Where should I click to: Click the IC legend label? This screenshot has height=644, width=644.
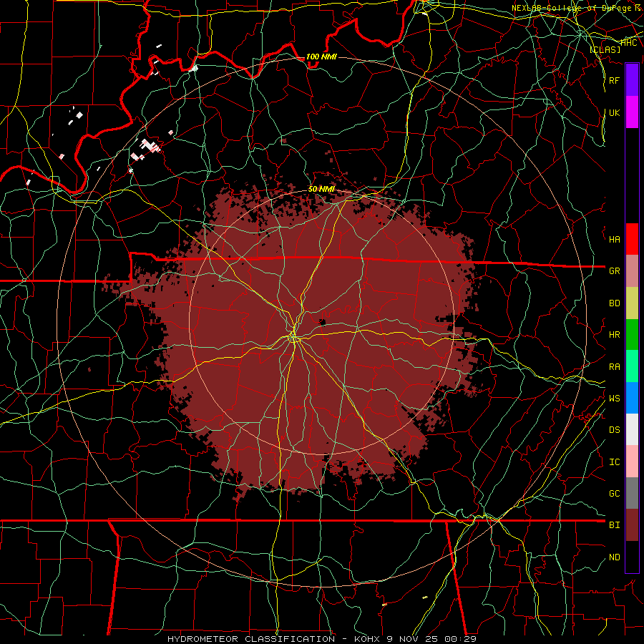(614, 462)
